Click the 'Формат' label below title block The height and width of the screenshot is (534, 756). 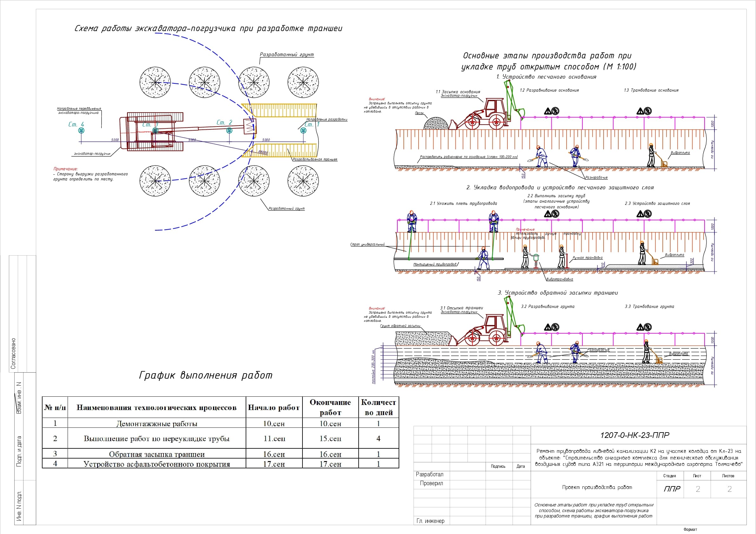(x=690, y=529)
